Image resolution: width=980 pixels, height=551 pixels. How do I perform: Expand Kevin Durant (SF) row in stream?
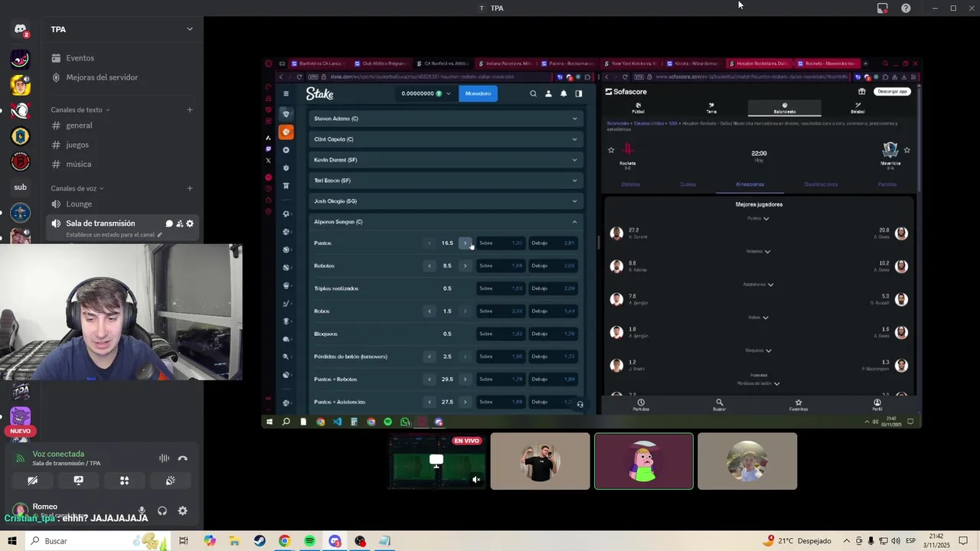click(446, 160)
